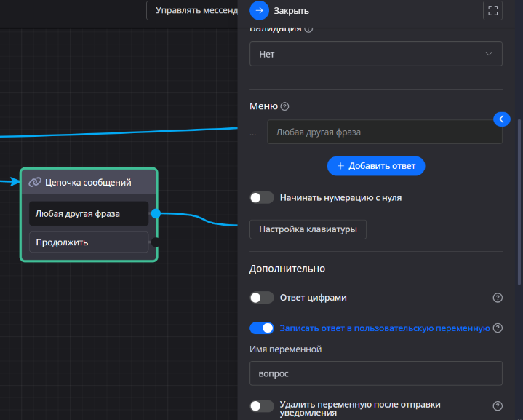523x420 pixels.
Task: Open the Валидация dropdown showing Нет
Action: click(x=375, y=54)
